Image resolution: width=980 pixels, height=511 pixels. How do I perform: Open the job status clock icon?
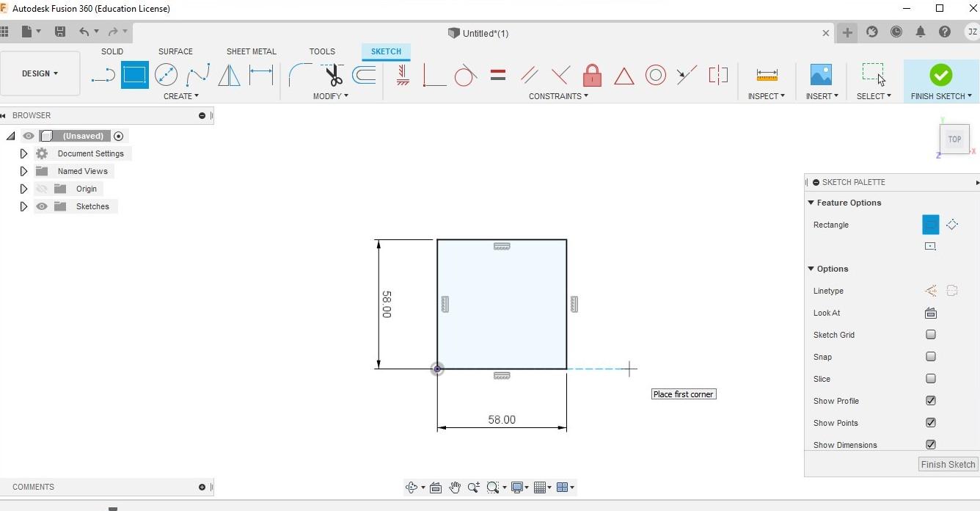click(896, 32)
